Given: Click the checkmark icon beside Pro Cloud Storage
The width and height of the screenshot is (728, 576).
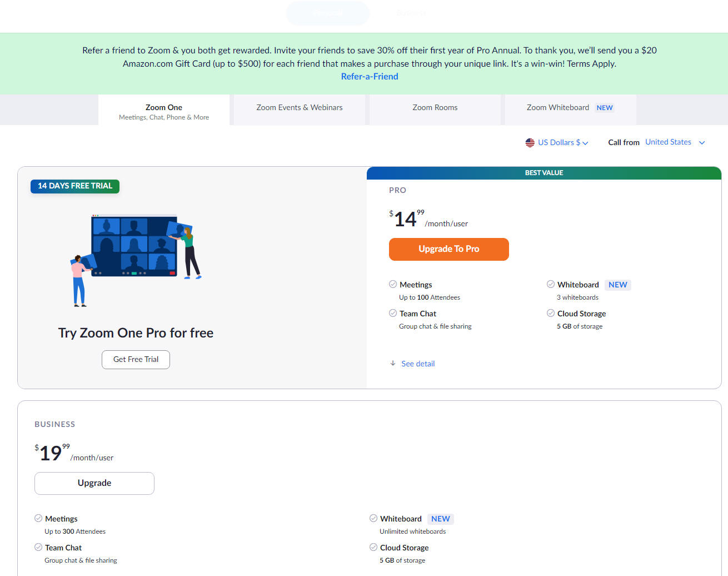Looking at the screenshot, I should 551,313.
